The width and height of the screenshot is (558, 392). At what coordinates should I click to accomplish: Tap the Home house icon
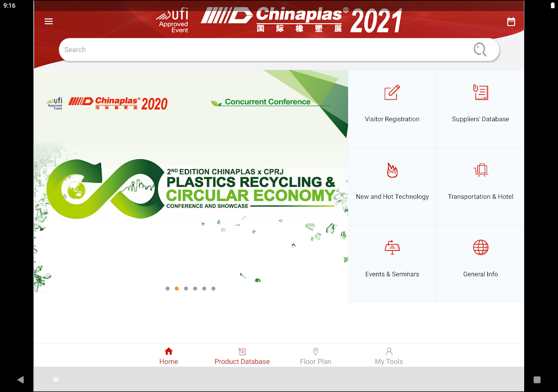coord(169,351)
